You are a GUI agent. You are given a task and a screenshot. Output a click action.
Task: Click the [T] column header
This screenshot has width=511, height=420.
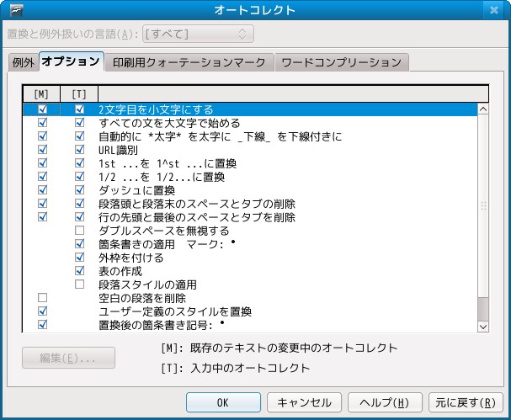pos(79,94)
